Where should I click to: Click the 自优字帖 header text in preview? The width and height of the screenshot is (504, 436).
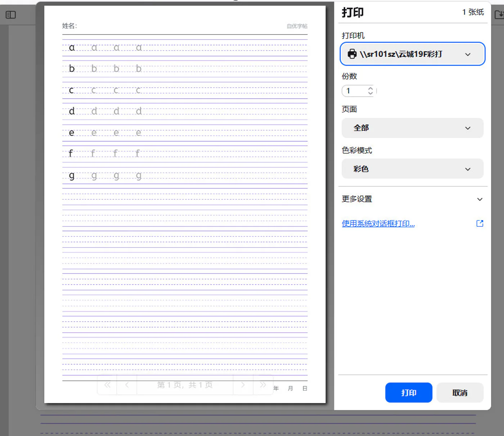[x=297, y=26]
